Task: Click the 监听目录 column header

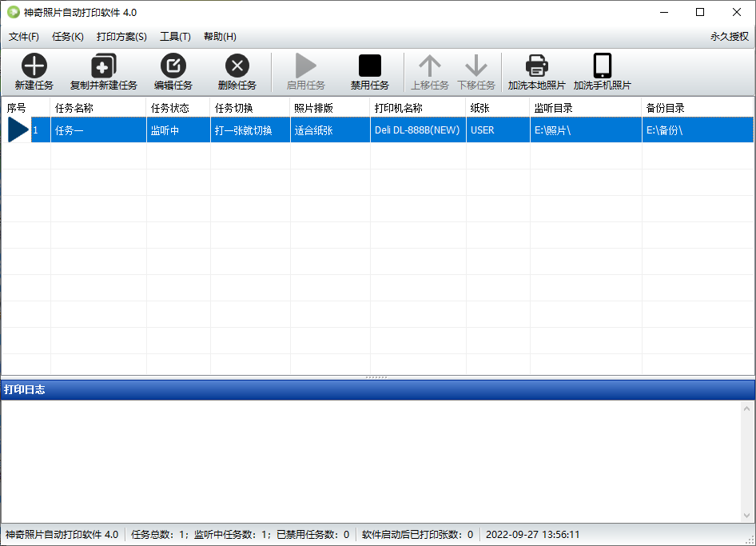Action: pyautogui.click(x=586, y=108)
